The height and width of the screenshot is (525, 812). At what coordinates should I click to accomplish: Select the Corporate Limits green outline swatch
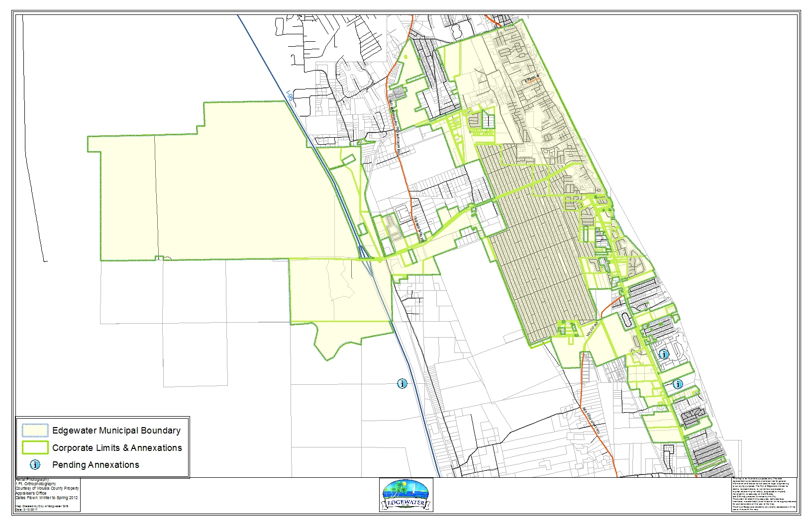coord(35,447)
